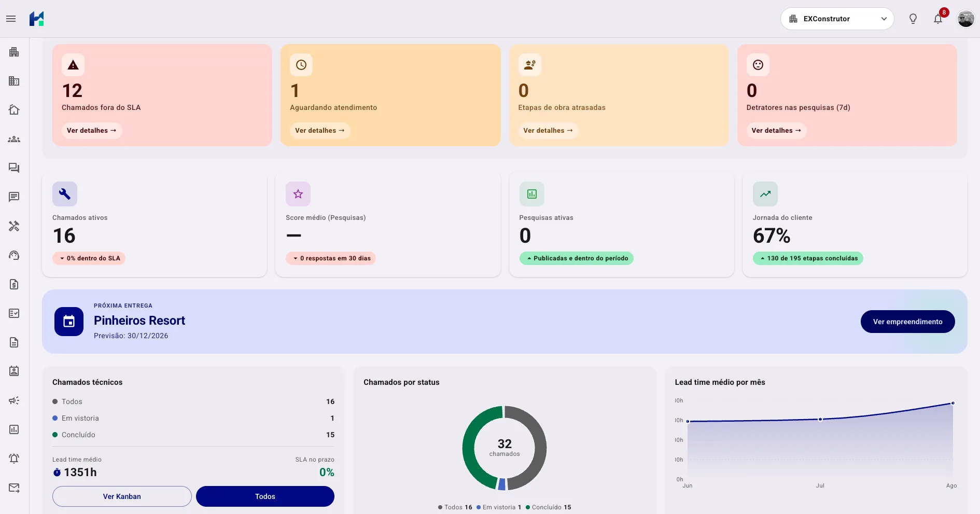980x514 pixels.
Task: Open the office building sidebar icon
Action: 14,81
